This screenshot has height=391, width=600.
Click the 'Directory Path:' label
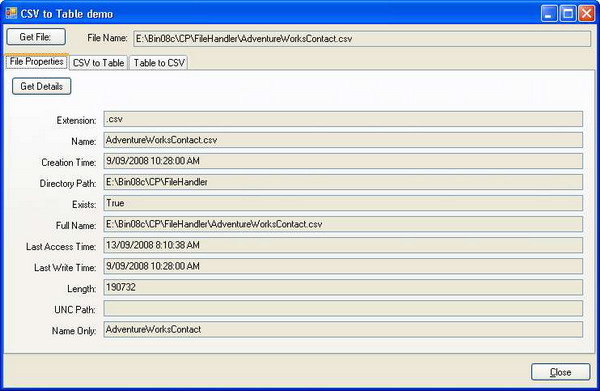(68, 184)
